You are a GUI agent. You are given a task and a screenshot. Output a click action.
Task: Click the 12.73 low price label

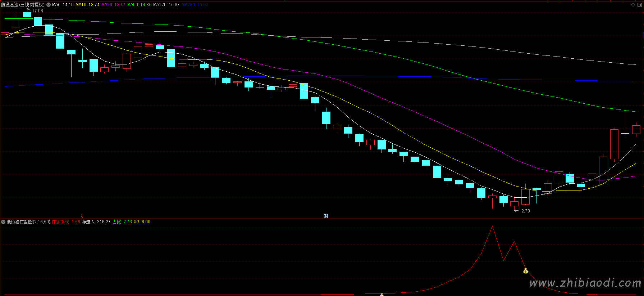pos(524,211)
